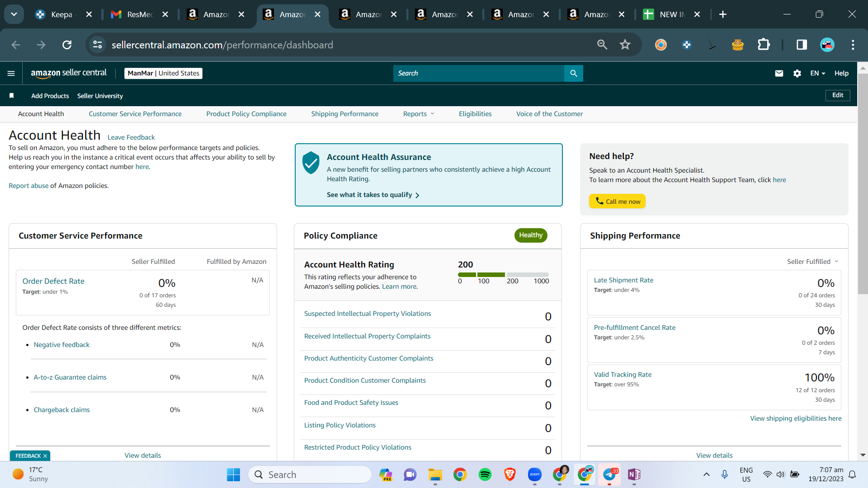This screenshot has height=488, width=868.
Task: Open the messages envelope icon
Action: (779, 73)
